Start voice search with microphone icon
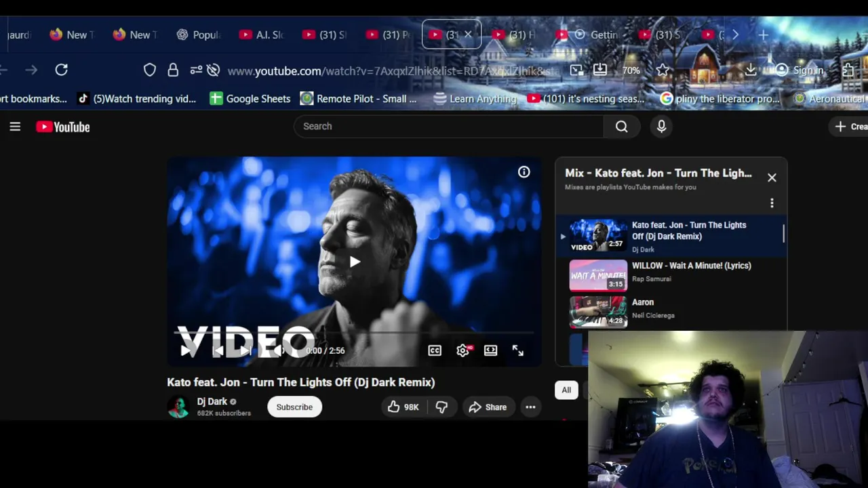868x488 pixels. point(661,126)
